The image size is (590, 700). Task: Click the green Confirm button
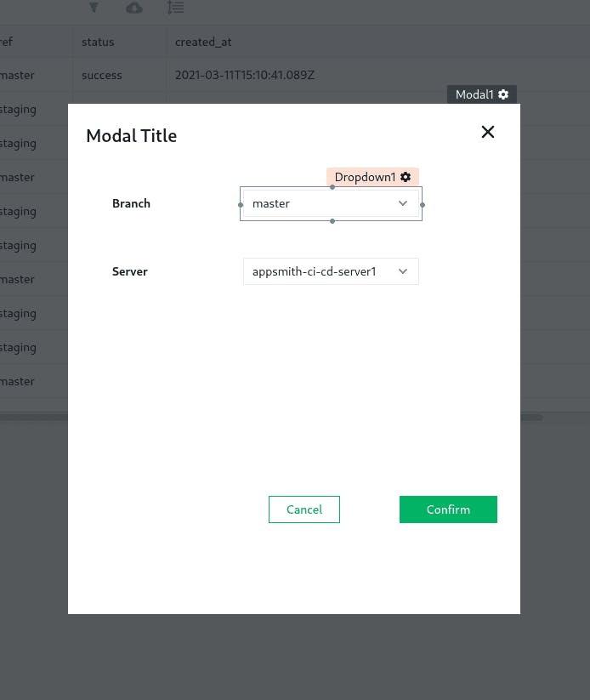click(x=448, y=509)
